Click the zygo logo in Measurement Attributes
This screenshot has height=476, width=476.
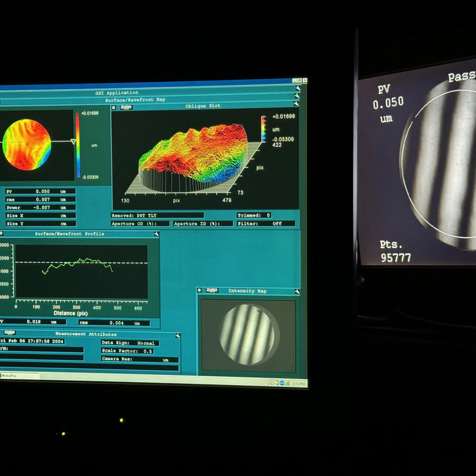click(10, 333)
